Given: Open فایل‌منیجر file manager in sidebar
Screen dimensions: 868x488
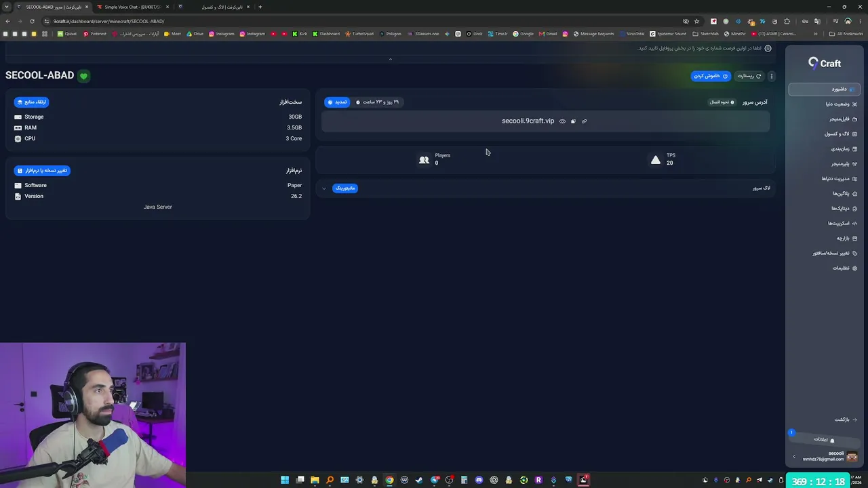Looking at the screenshot, I should click(843, 119).
